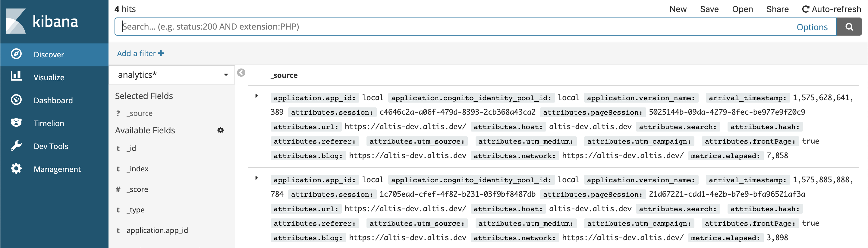The width and height of the screenshot is (868, 248).
Task: Open the Discover compass icon
Action: tap(16, 54)
